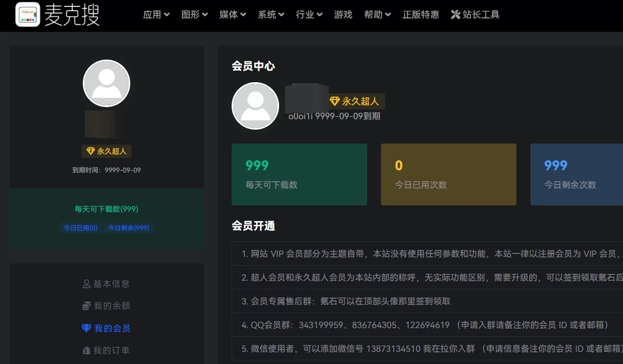Click the diamond icon in 会员中心 永久超人 badge
This screenshot has width=623, height=364.
coord(335,101)
